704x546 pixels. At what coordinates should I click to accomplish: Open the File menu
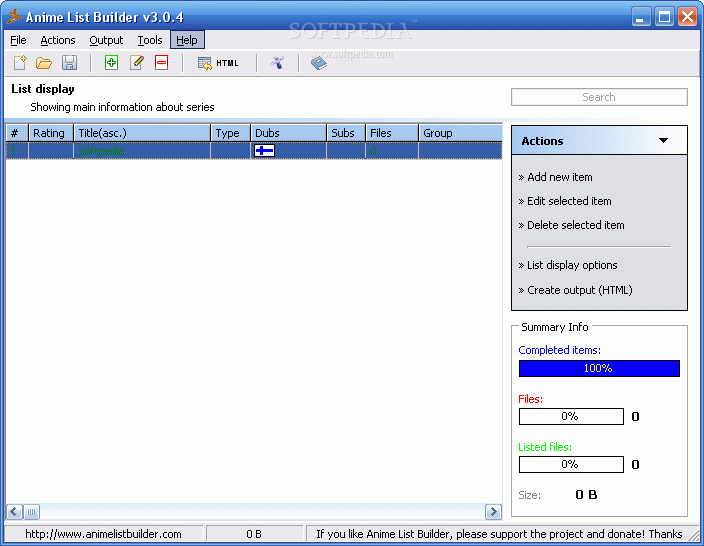(18, 40)
